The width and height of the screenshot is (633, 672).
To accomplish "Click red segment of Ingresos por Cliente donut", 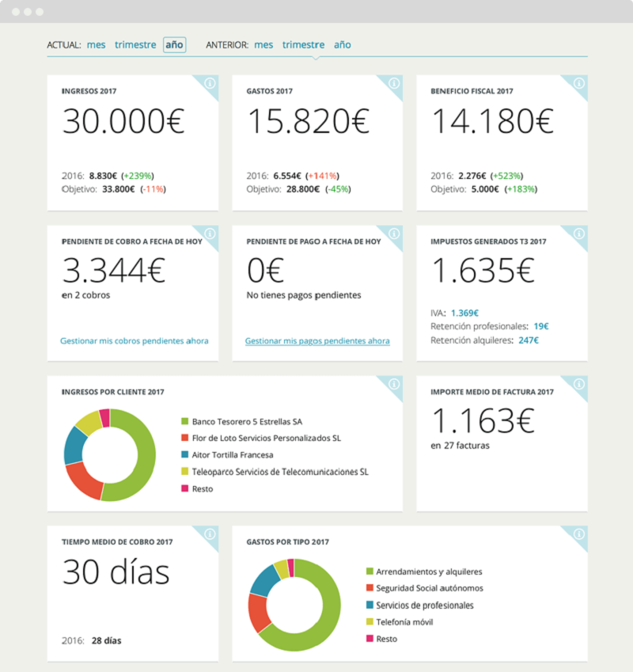I will point(85,479).
